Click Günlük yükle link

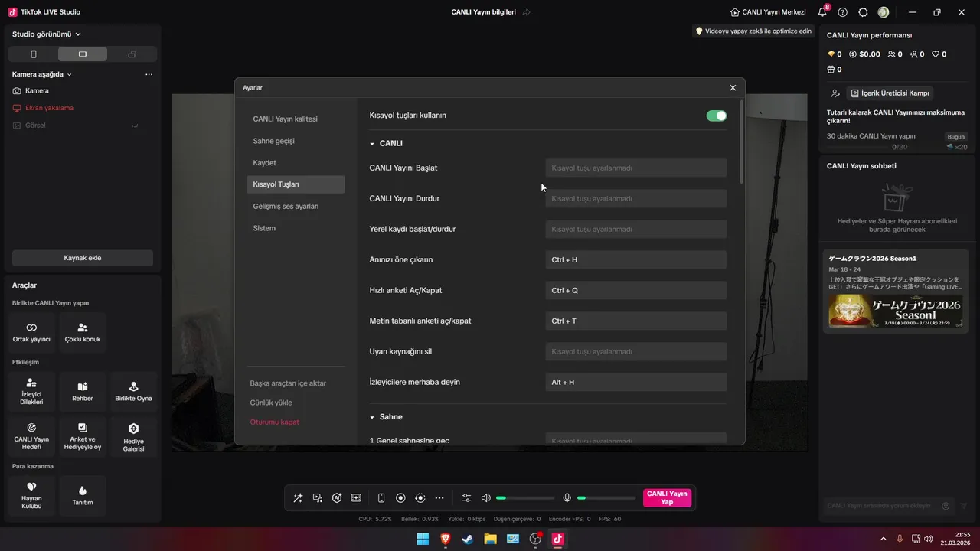click(271, 403)
